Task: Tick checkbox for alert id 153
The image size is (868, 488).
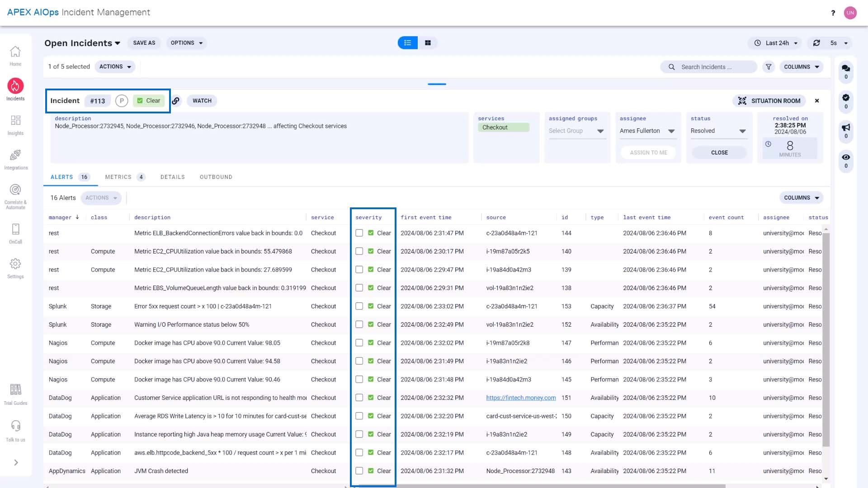Action: coord(359,306)
